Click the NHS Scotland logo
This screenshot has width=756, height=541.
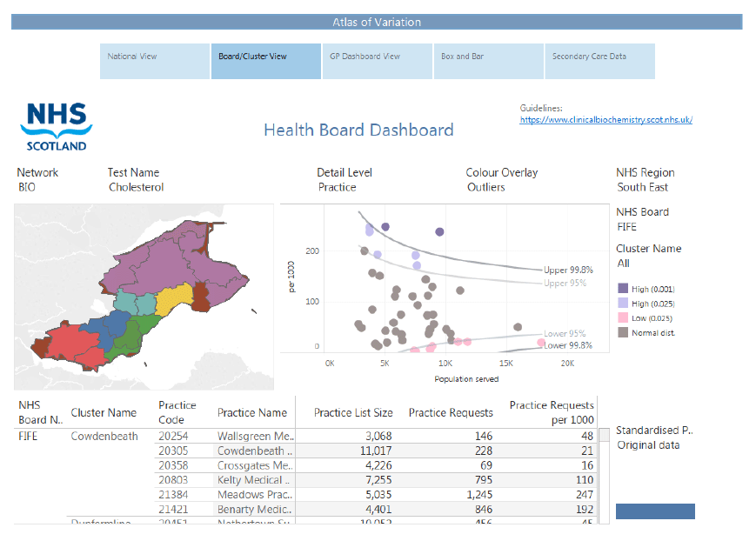click(57, 127)
